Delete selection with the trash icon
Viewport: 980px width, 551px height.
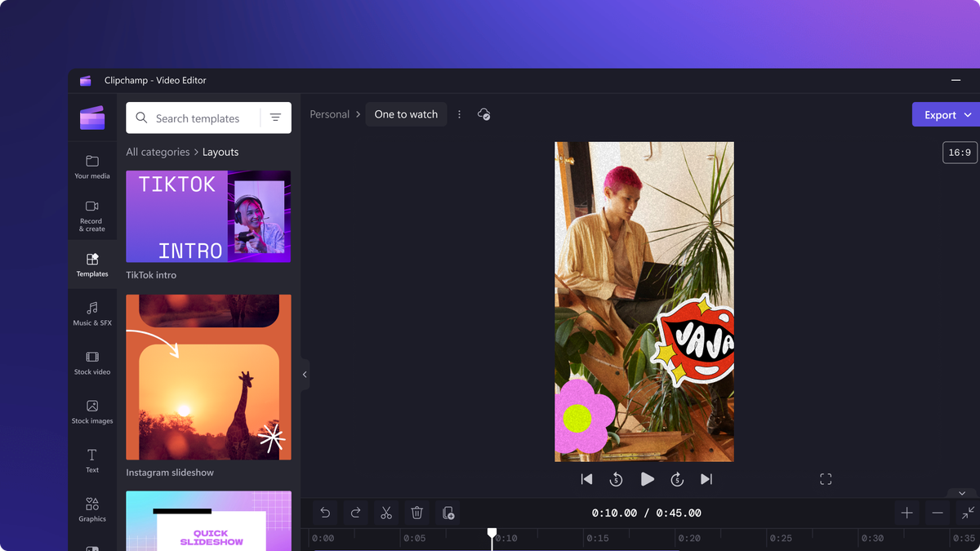point(416,513)
